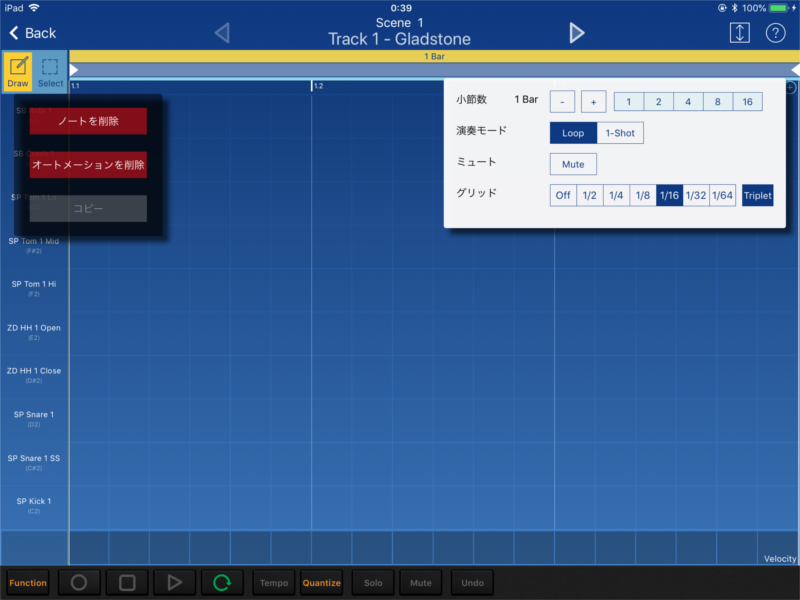The height and width of the screenshot is (600, 800).
Task: Switch to the Select tool
Action: (50, 71)
